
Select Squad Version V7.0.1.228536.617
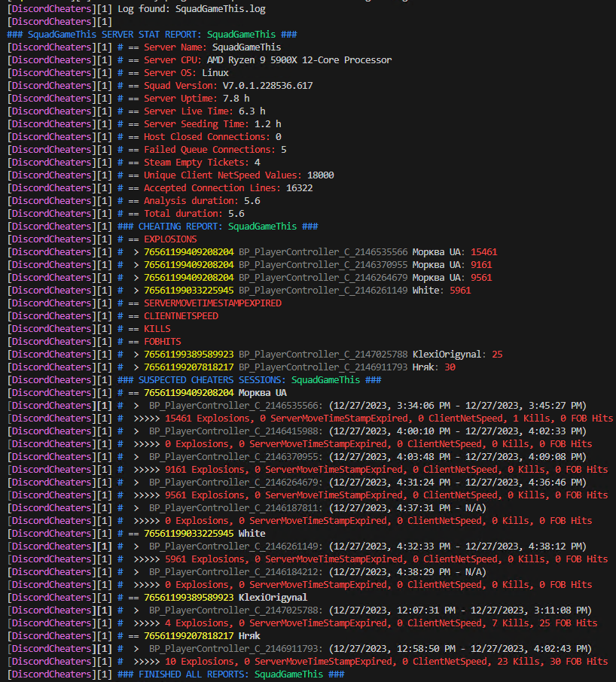[x=267, y=86]
